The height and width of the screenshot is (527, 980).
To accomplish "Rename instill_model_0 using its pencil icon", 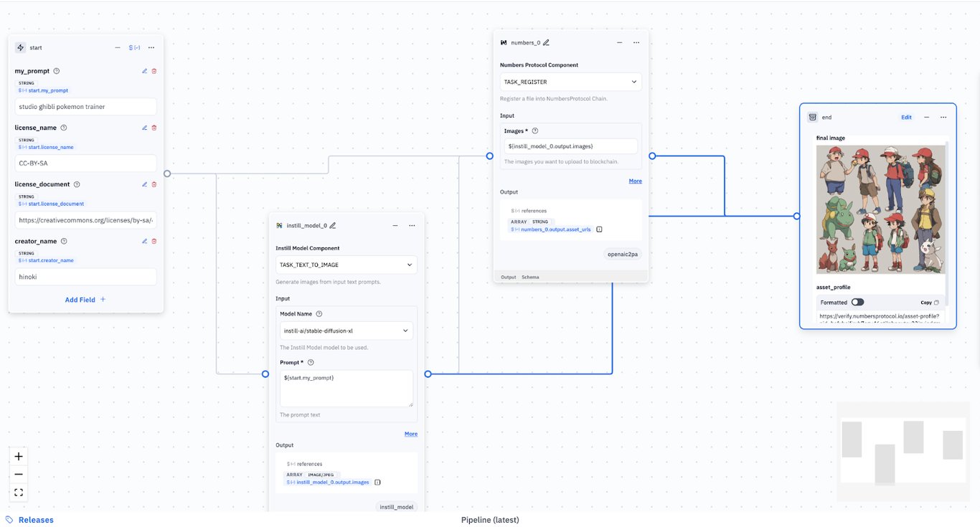I will [x=333, y=225].
